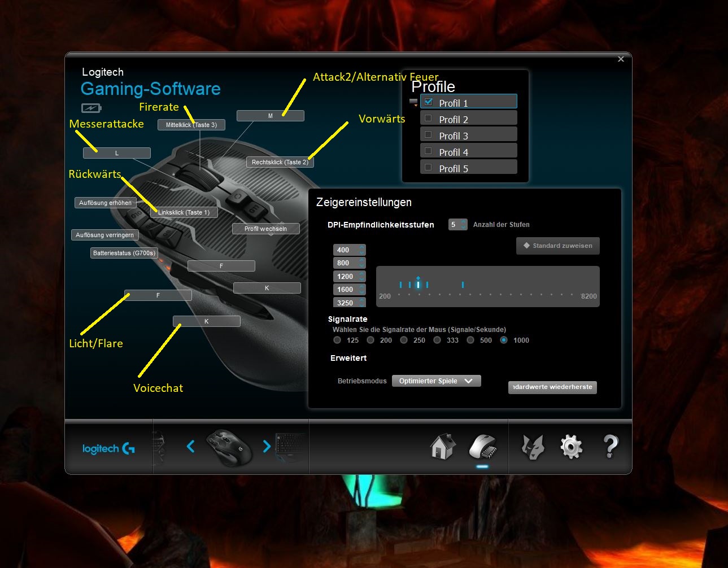Select the 250 Signalrate radio button
The image size is (728, 568).
click(404, 340)
